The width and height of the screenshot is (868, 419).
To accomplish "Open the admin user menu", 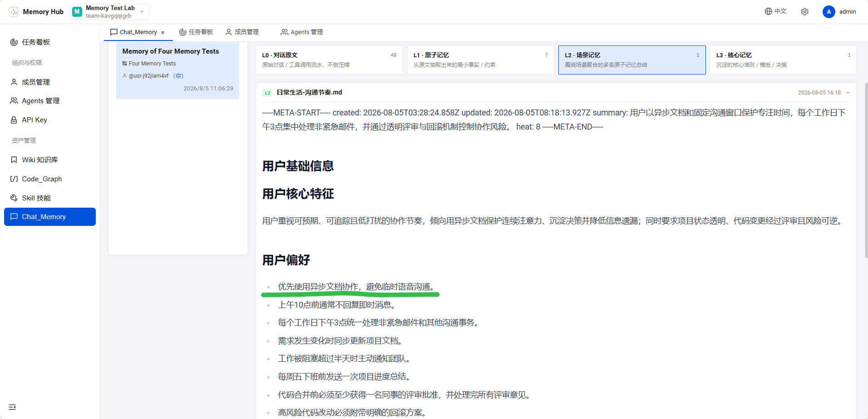I will [839, 12].
